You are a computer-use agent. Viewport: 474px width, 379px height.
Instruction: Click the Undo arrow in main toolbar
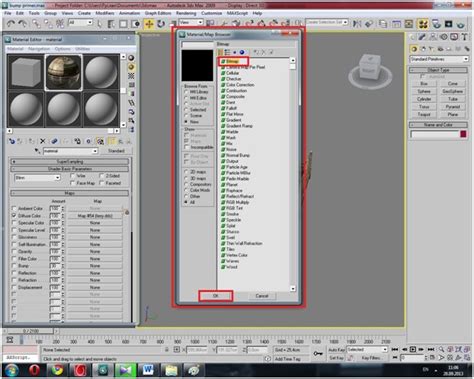pos(11,23)
